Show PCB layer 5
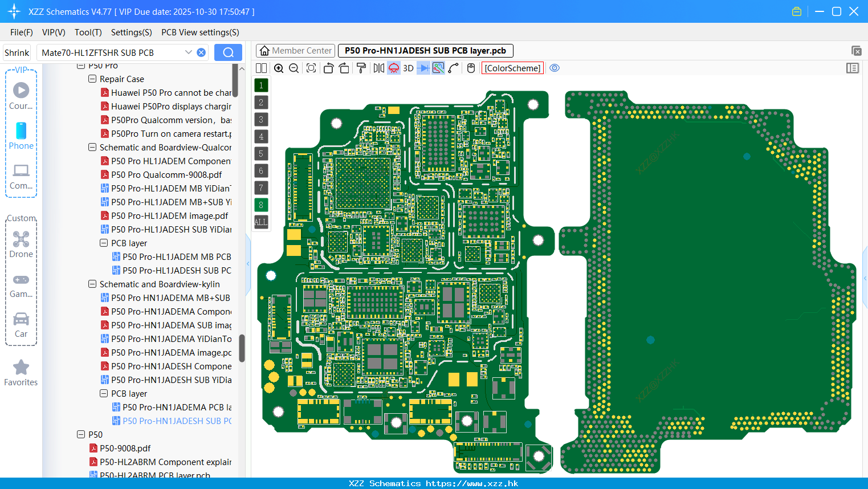The width and height of the screenshot is (868, 489). tap(261, 154)
